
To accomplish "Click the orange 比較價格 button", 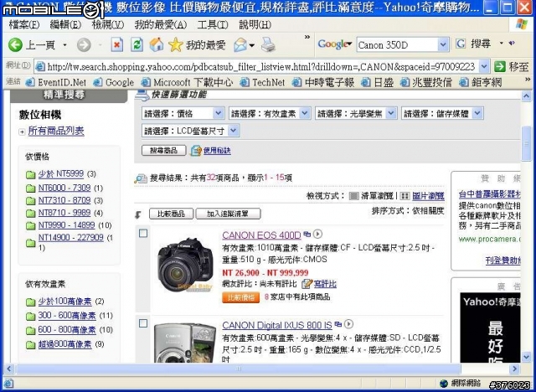I will (241, 297).
